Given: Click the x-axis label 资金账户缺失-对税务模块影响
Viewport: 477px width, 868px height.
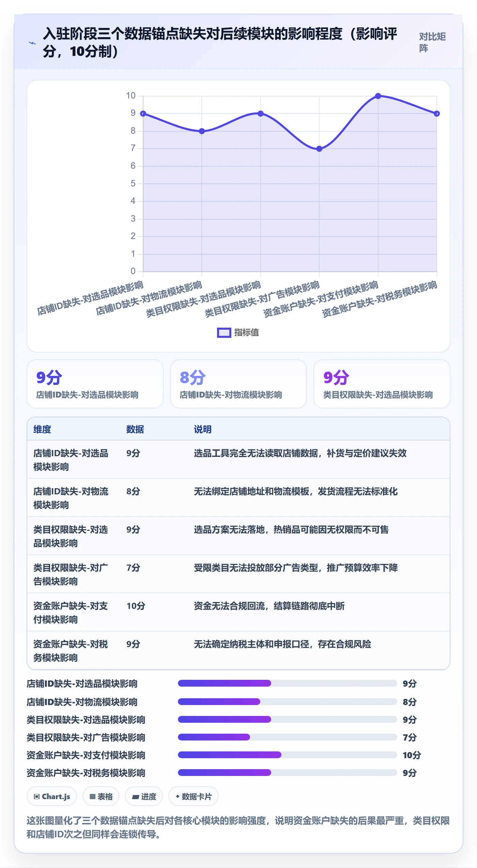Looking at the screenshot, I should coord(379,299).
